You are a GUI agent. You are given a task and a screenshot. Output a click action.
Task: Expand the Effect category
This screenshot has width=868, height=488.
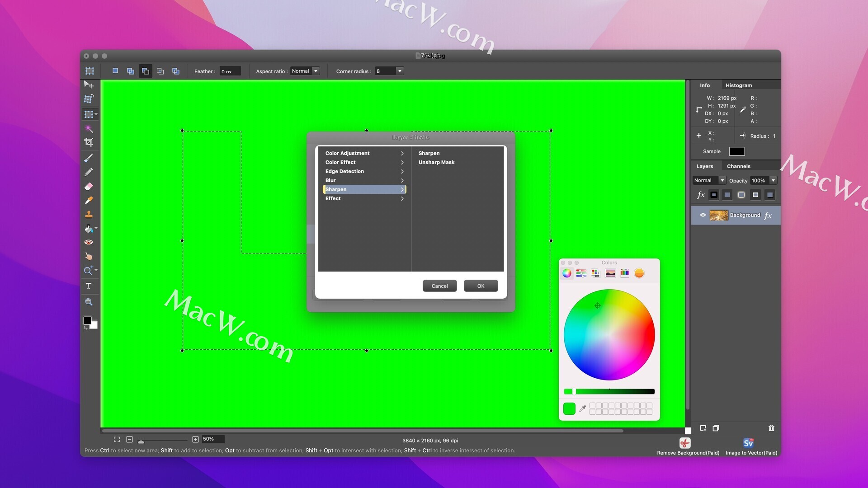point(364,198)
